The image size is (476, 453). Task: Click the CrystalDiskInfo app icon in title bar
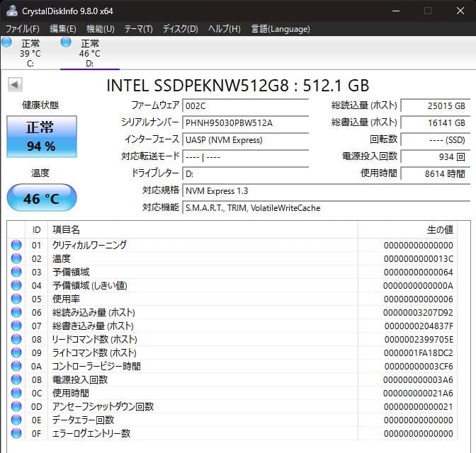coord(12,11)
